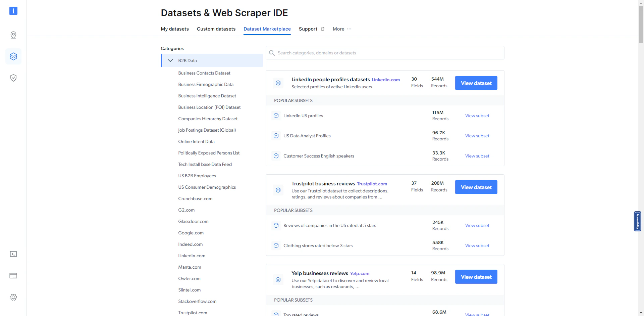Click the LinkedIn US profiles subset icon
Viewport: 644px width, 316px height.
point(276,116)
